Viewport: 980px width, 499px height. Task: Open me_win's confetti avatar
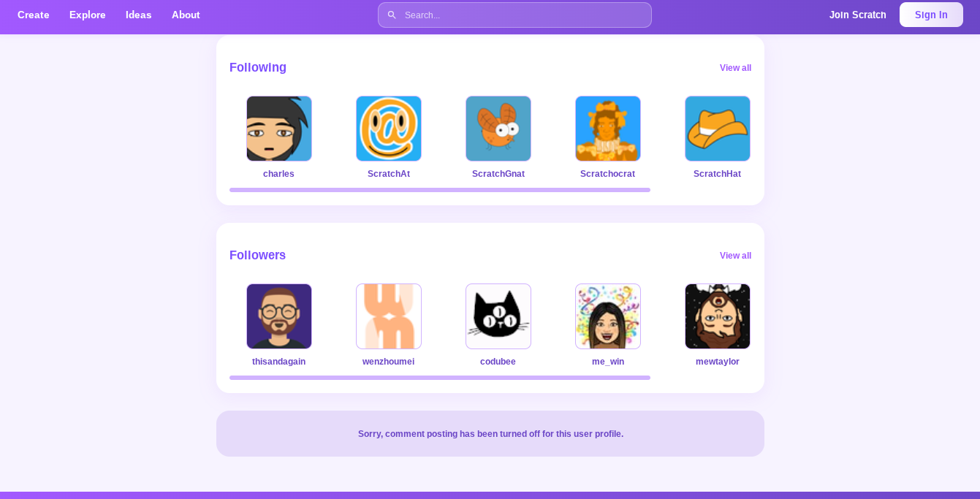pyautogui.click(x=608, y=316)
